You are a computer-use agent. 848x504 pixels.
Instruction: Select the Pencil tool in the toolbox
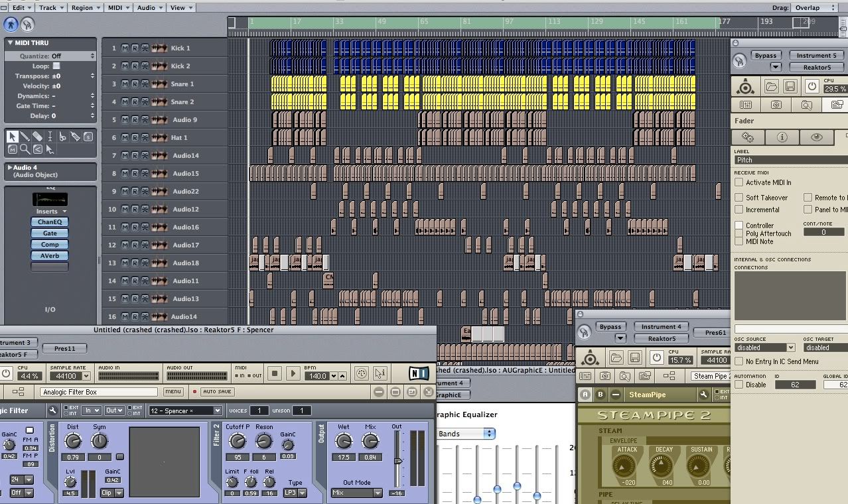25,137
